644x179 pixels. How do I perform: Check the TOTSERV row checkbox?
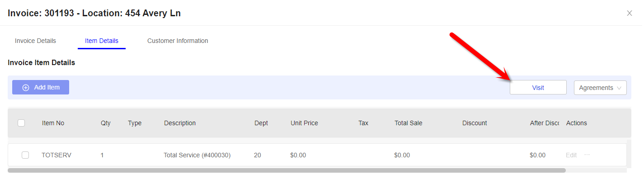coord(25,155)
